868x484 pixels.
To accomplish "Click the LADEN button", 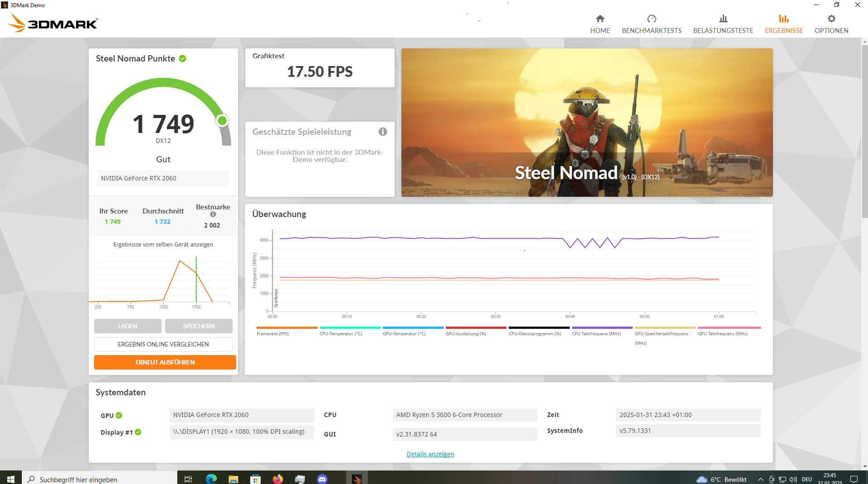I will (x=128, y=326).
